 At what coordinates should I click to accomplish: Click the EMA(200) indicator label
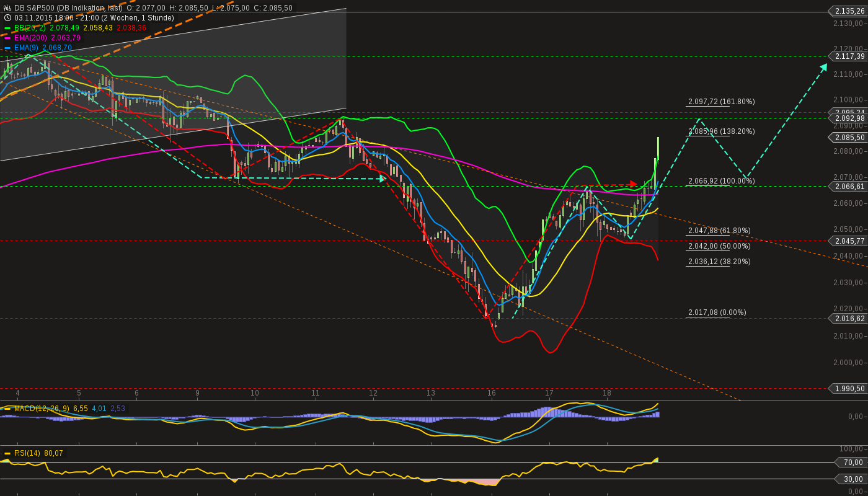(31, 38)
